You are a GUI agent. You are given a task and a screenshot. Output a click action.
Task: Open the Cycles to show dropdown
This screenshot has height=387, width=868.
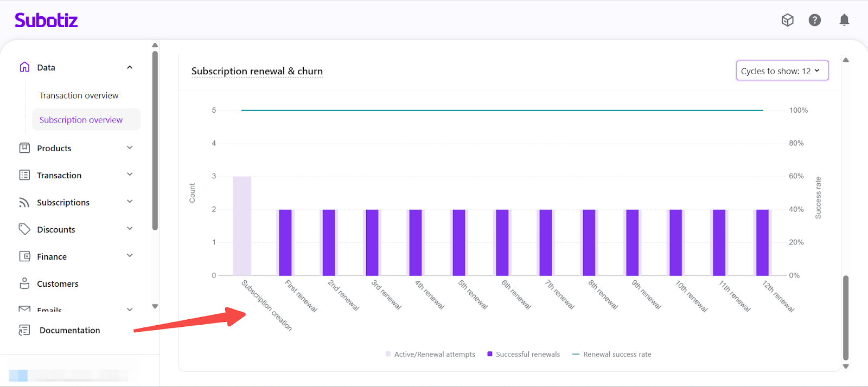tap(782, 71)
